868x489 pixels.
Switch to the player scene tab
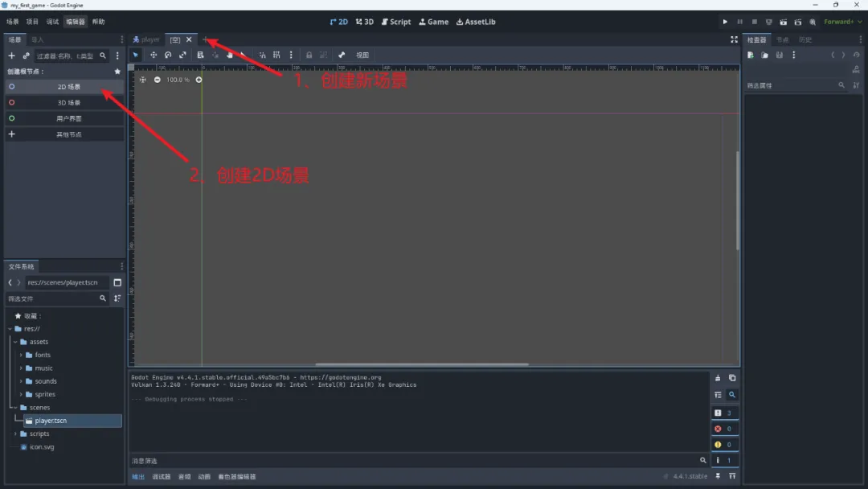146,39
